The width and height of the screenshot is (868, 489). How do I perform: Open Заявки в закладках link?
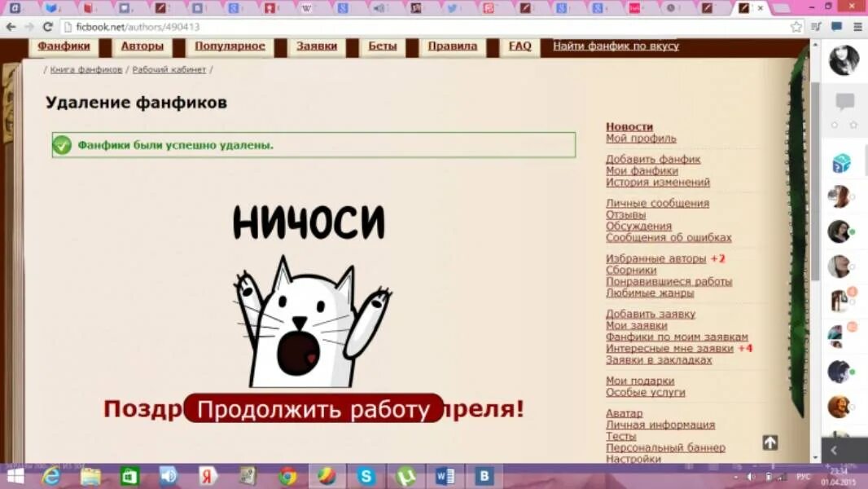click(x=659, y=360)
